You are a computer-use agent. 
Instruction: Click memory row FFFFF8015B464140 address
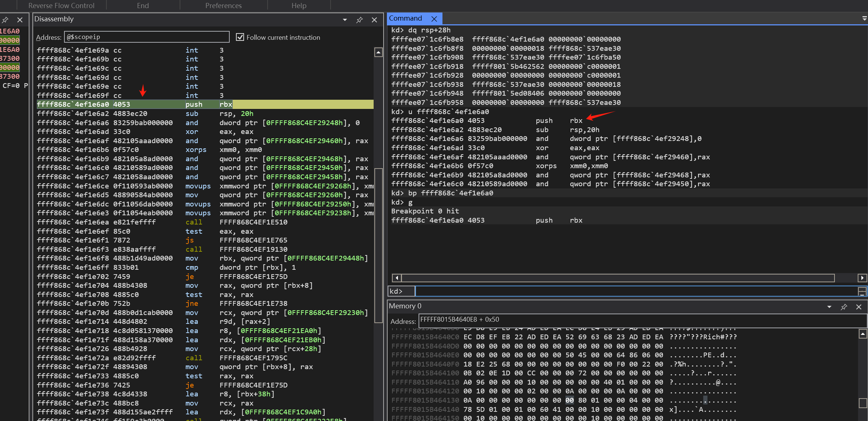(x=425, y=410)
